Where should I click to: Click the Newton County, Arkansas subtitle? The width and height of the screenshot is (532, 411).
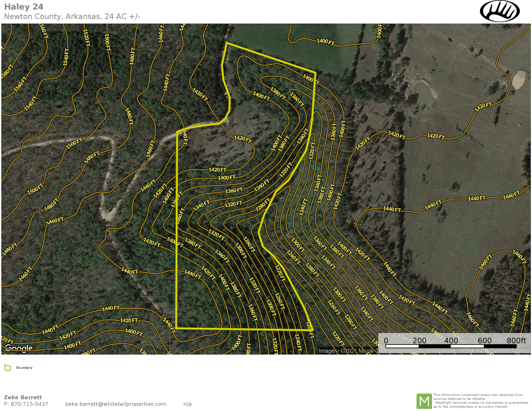(x=72, y=17)
